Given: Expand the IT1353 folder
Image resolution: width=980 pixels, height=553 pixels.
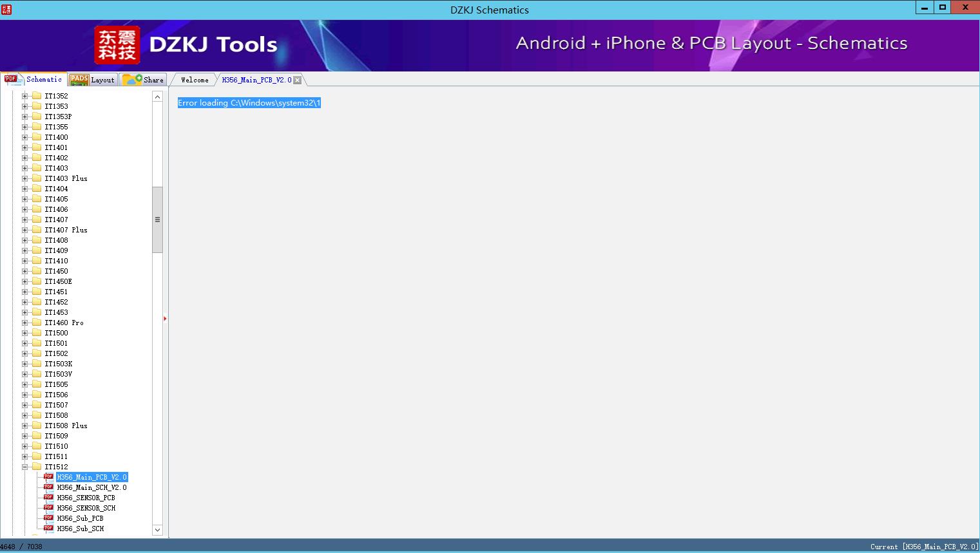Looking at the screenshot, I should (25, 106).
